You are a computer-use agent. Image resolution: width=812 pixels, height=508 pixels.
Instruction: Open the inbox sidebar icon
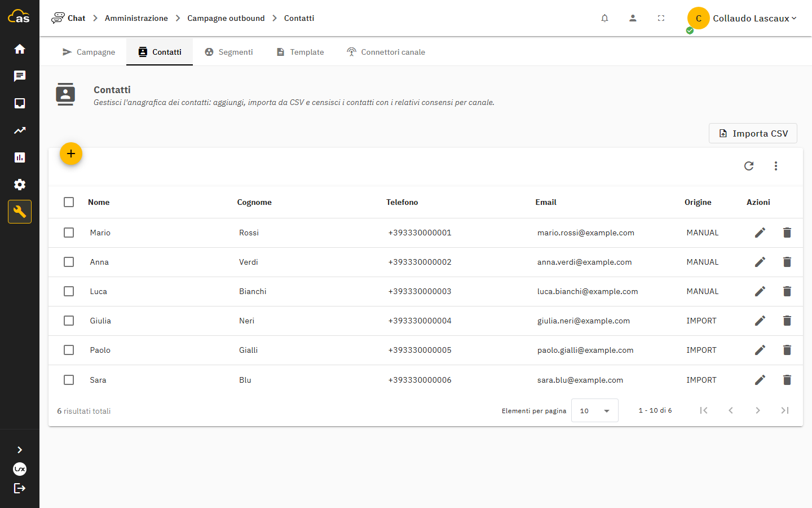pyautogui.click(x=20, y=103)
